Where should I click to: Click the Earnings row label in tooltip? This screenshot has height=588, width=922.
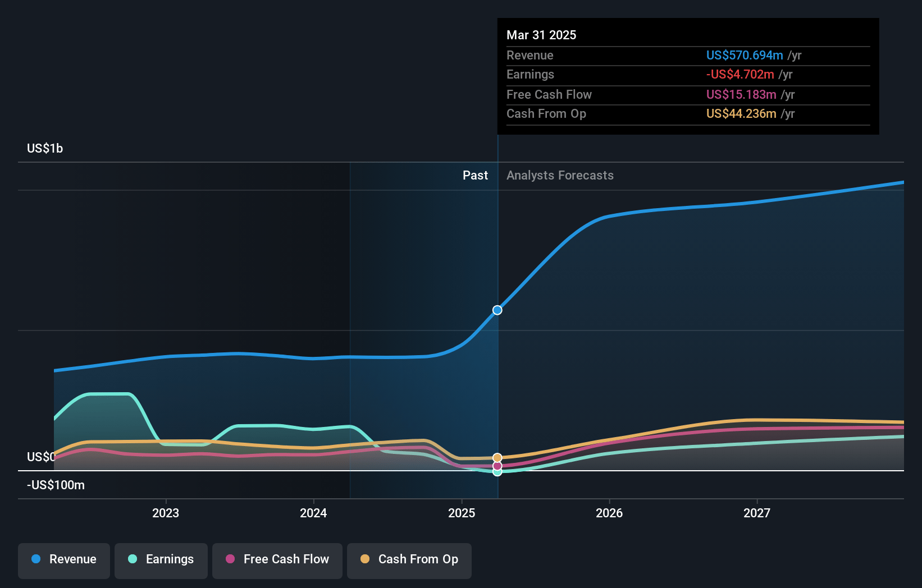[x=530, y=74]
